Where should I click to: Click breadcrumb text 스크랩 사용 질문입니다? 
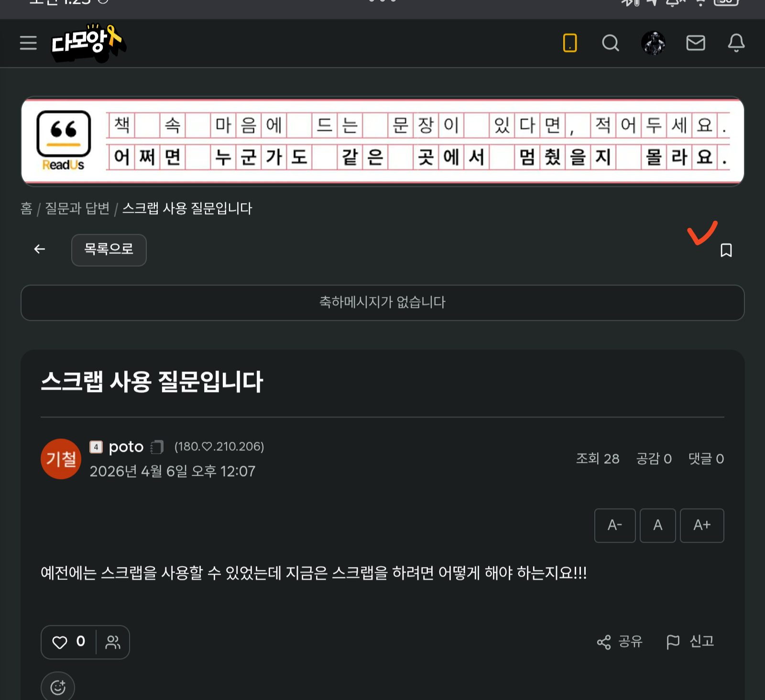click(x=187, y=208)
